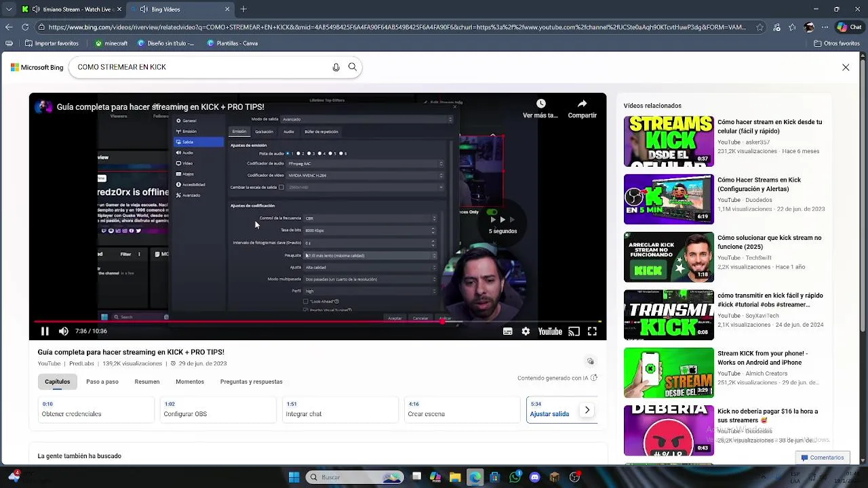Screen dimensions: 868x488
Task: Click the save icon beside video title
Action: [590, 361]
